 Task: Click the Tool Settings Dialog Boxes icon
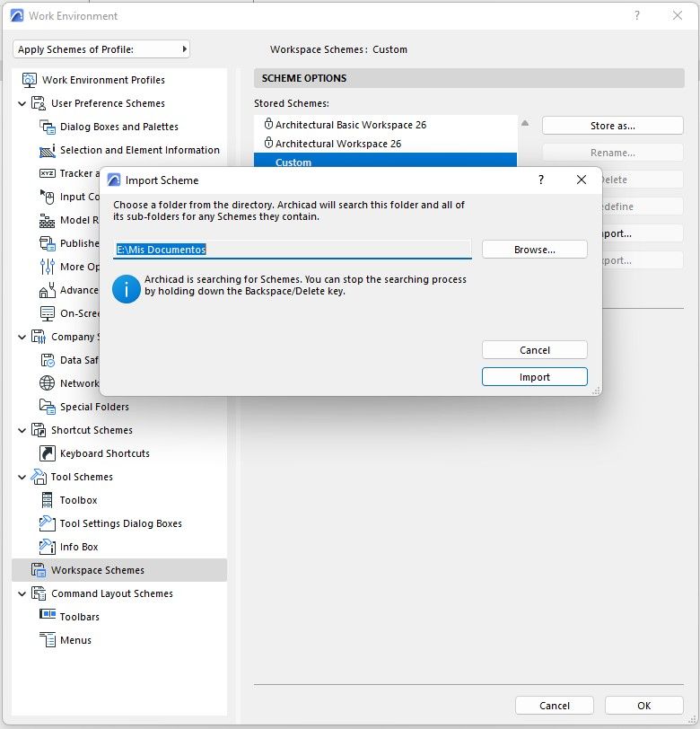[x=48, y=523]
